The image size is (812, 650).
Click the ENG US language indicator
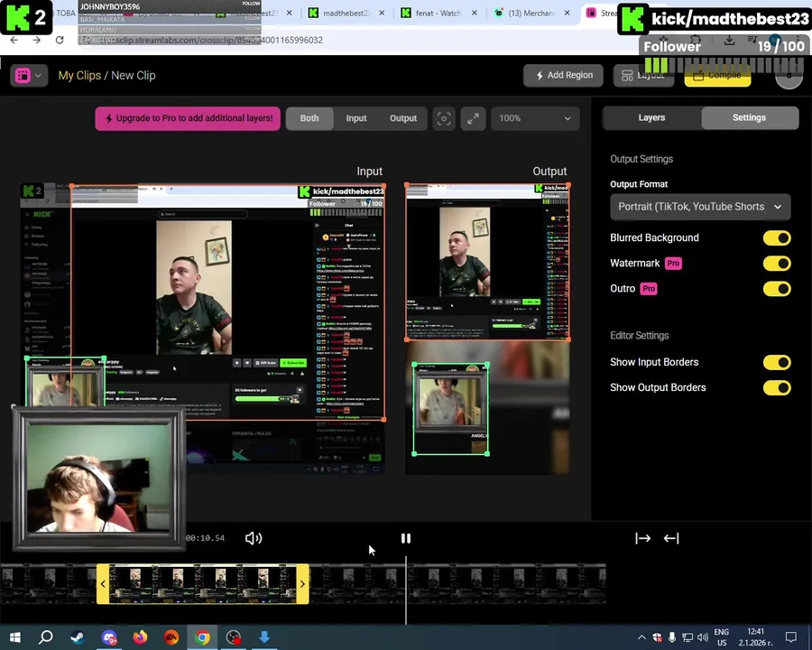722,637
